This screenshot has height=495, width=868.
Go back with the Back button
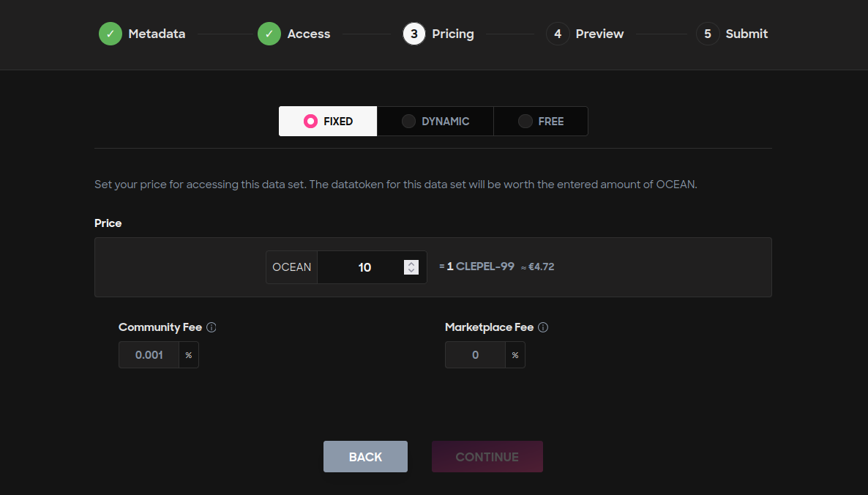pos(365,457)
